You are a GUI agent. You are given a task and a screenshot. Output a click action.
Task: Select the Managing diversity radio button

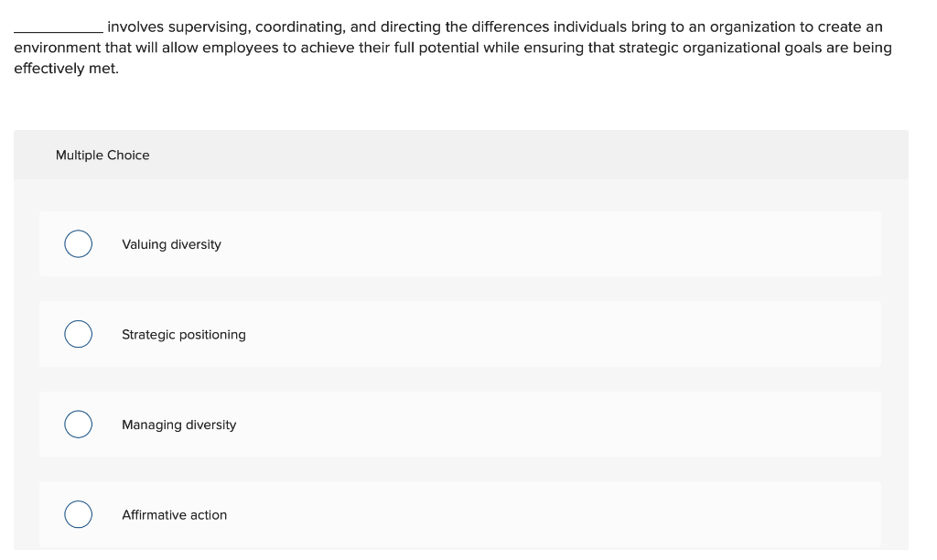click(78, 424)
